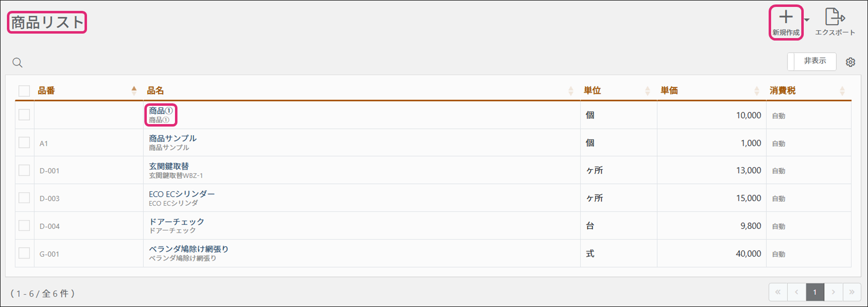The image size is (868, 307).
Task: Toggle the 非表示 switch
Action: [812, 61]
